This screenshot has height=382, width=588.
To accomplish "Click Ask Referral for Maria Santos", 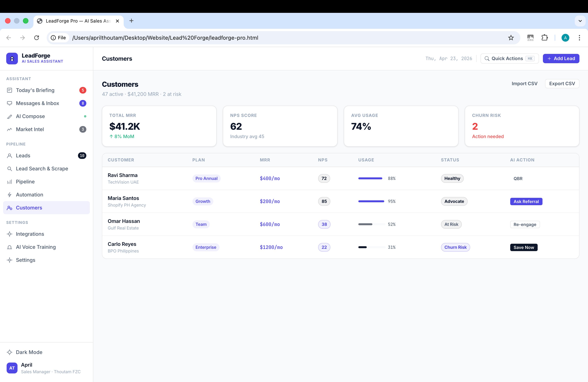I will click(526, 201).
